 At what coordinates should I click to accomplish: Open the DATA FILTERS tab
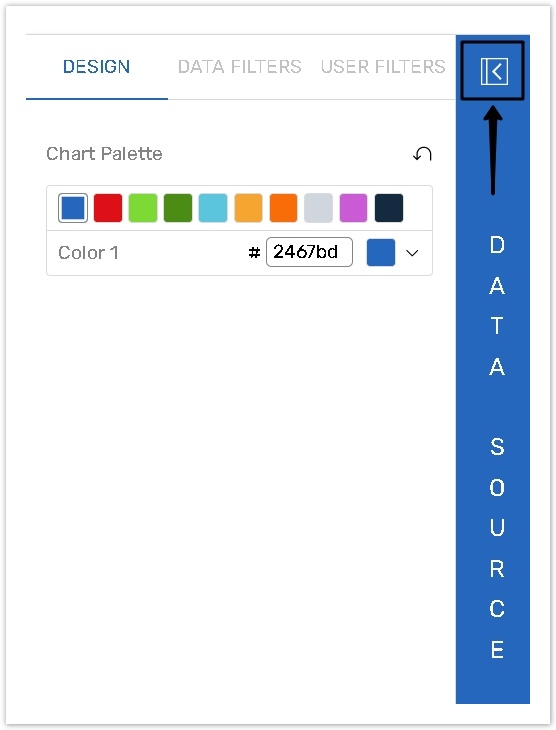pyautogui.click(x=239, y=67)
